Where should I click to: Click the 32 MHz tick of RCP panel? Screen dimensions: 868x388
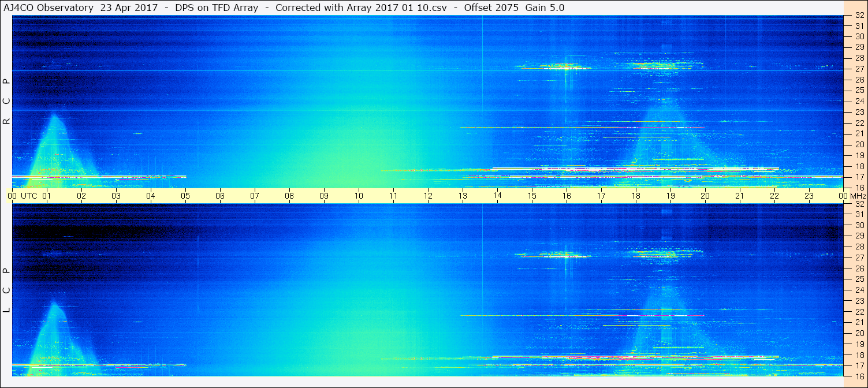tap(859, 15)
